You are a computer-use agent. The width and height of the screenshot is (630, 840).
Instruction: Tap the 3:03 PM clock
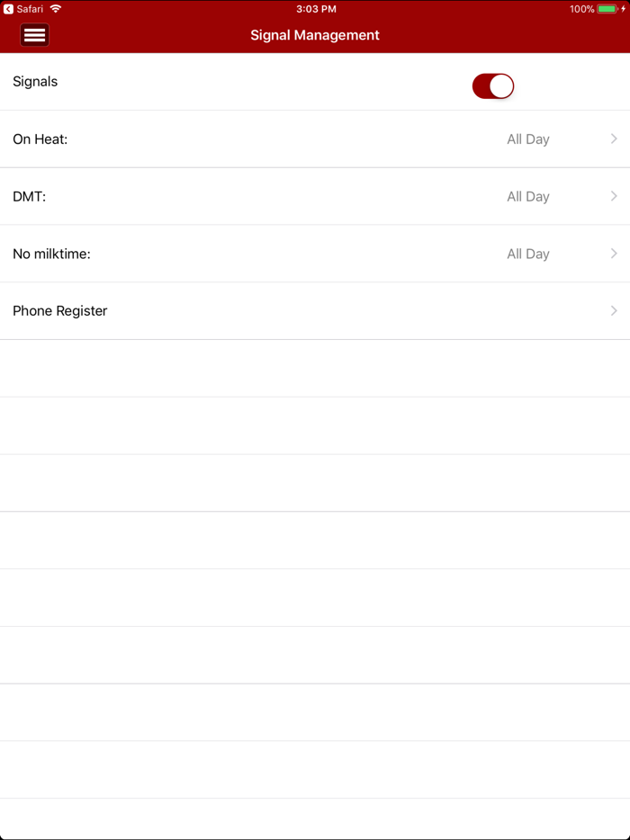click(316, 9)
